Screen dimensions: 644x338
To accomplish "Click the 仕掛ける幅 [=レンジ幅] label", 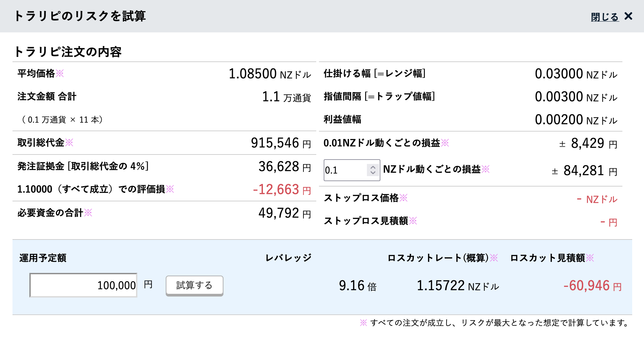I will click(x=375, y=73).
